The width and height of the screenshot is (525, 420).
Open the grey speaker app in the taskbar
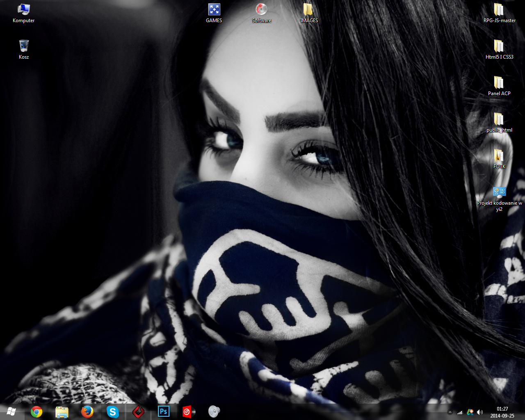[x=214, y=411]
